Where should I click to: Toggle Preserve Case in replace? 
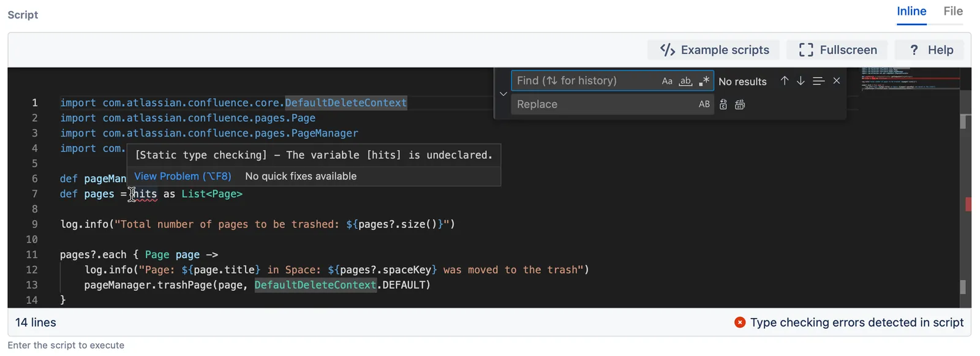point(704,104)
